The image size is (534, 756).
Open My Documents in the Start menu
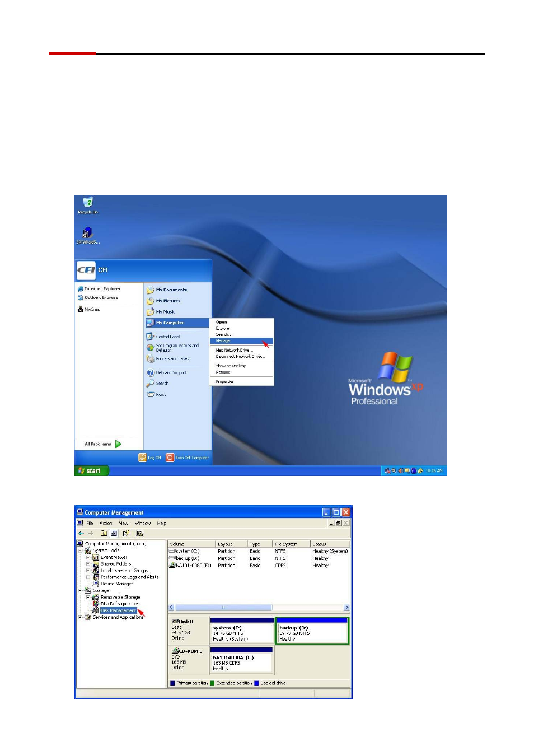click(167, 290)
